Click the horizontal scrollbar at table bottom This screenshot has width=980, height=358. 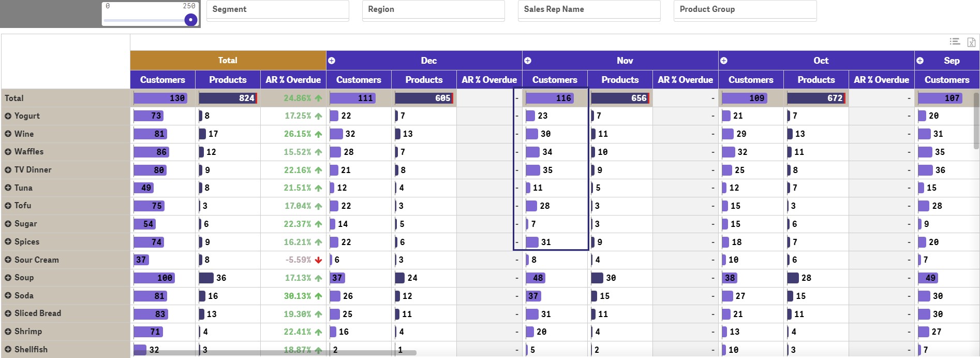[x=275, y=353]
